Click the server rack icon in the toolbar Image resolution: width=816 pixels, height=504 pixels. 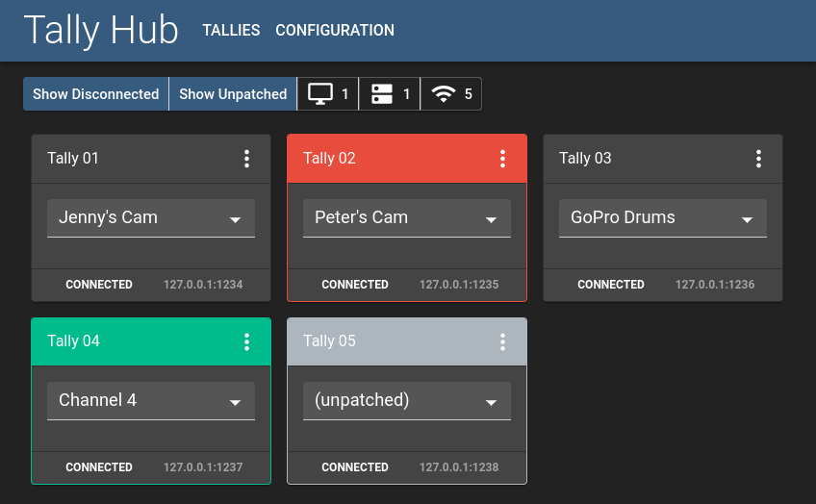pos(382,94)
